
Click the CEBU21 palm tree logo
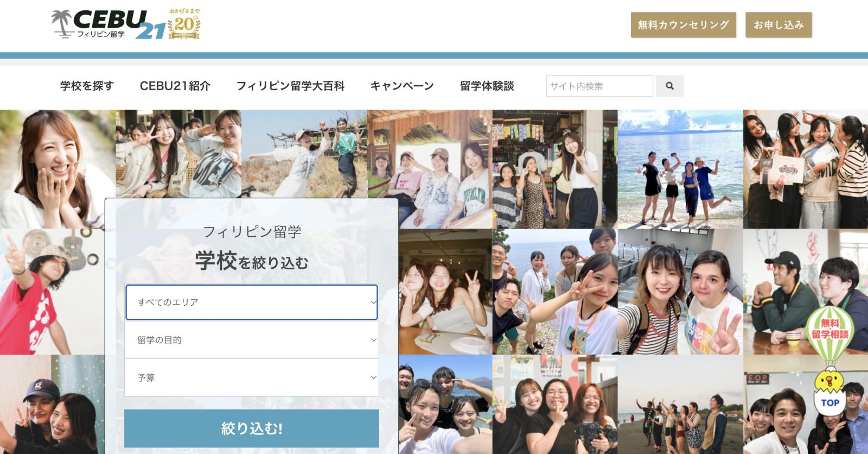click(108, 24)
